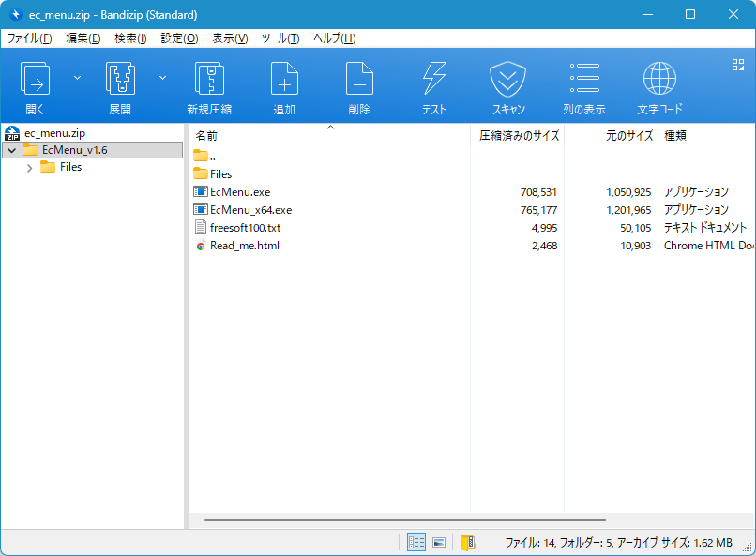Open the 編集(E) menu

coord(83,38)
